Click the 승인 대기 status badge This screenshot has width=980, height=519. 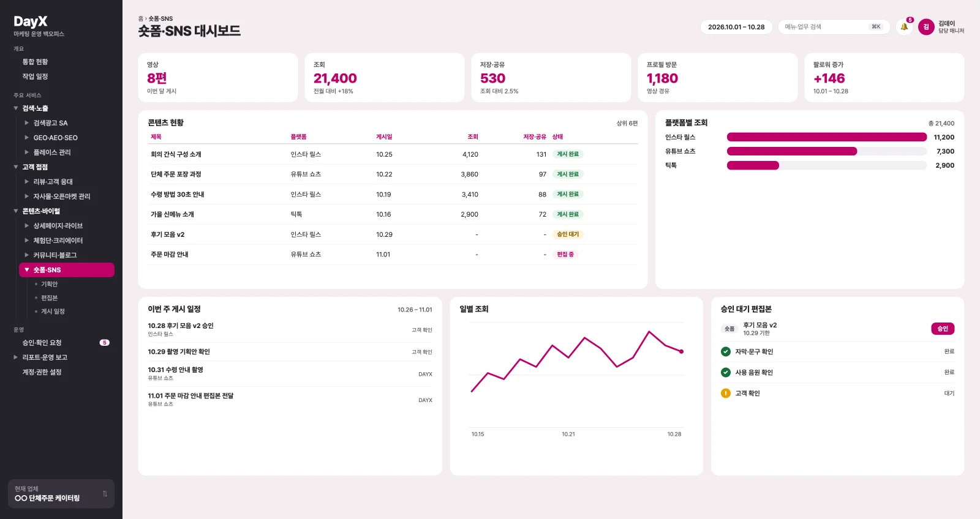click(567, 234)
